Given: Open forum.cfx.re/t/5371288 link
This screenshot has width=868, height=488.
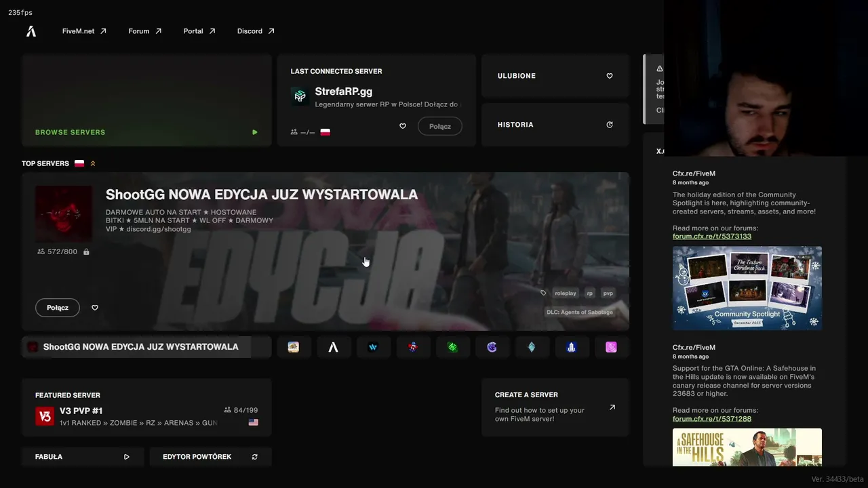Looking at the screenshot, I should (x=712, y=419).
